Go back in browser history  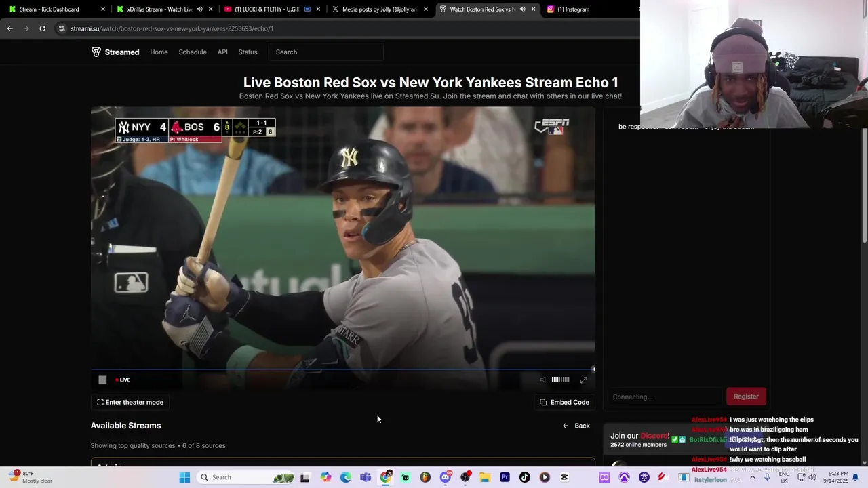[x=9, y=28]
